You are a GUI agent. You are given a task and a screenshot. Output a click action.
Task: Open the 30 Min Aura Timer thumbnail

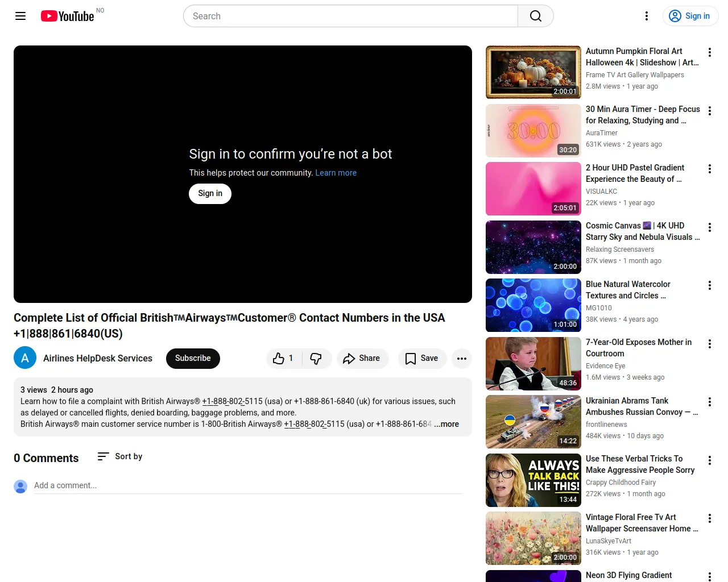click(x=533, y=131)
